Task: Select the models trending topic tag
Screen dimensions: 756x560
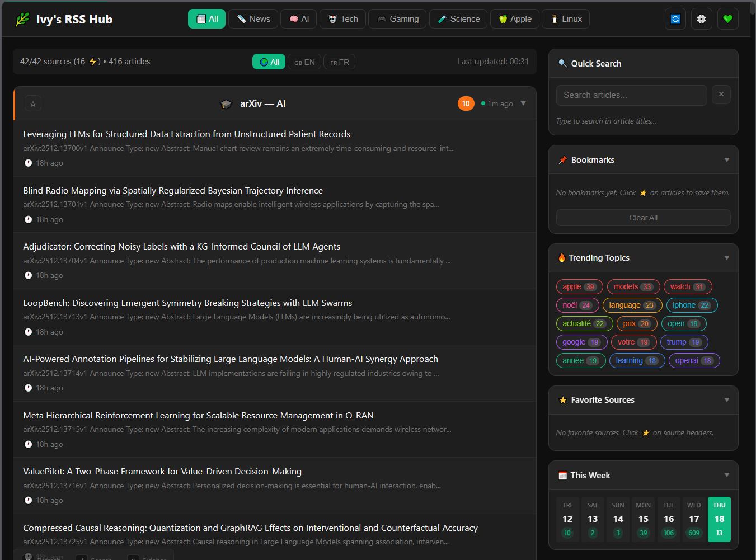Action: coord(633,286)
